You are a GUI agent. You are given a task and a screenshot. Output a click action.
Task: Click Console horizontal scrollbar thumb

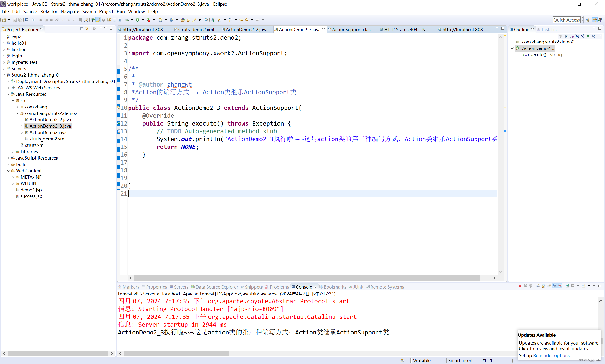click(x=176, y=353)
